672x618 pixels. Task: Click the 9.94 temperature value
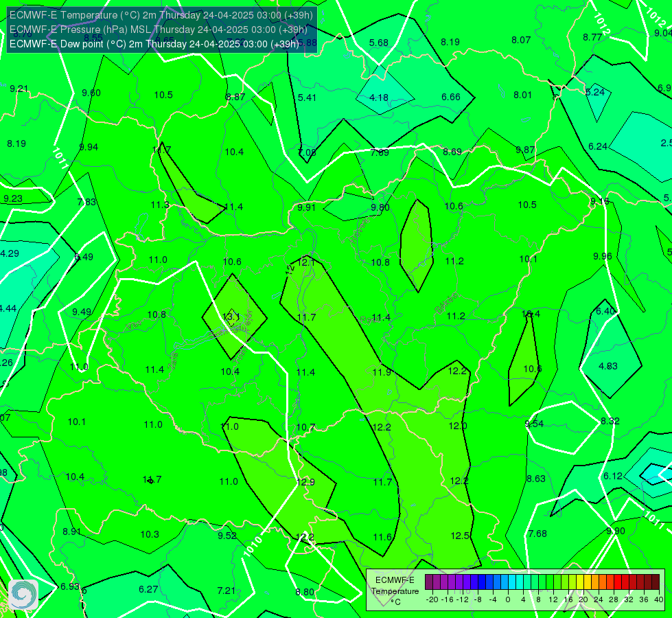(x=89, y=147)
